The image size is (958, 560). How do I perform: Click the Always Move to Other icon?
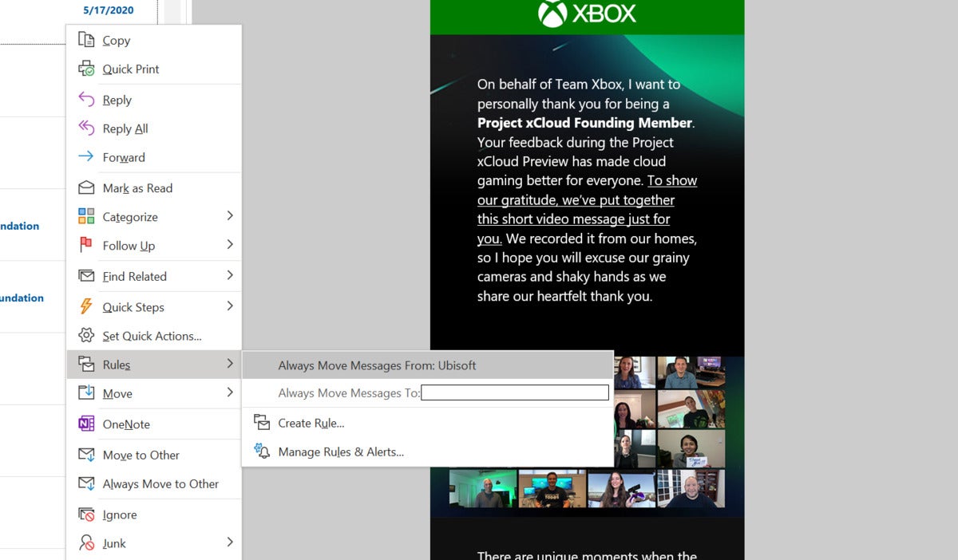coord(86,483)
